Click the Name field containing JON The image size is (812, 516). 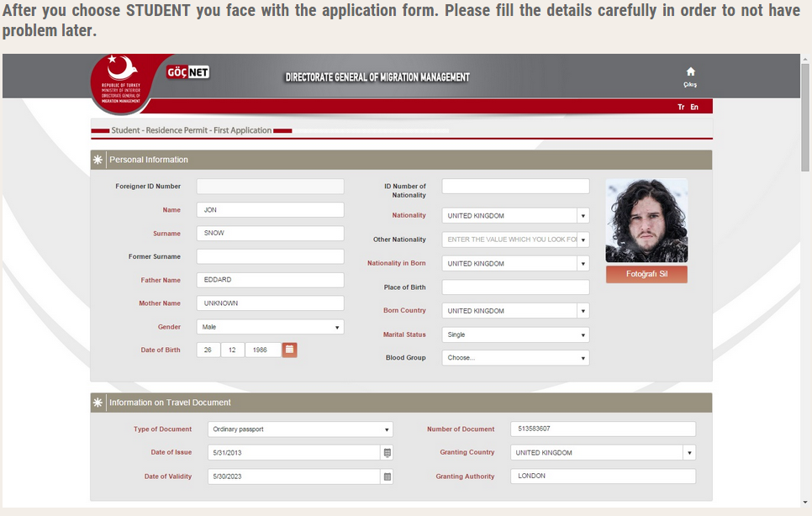pyautogui.click(x=271, y=210)
